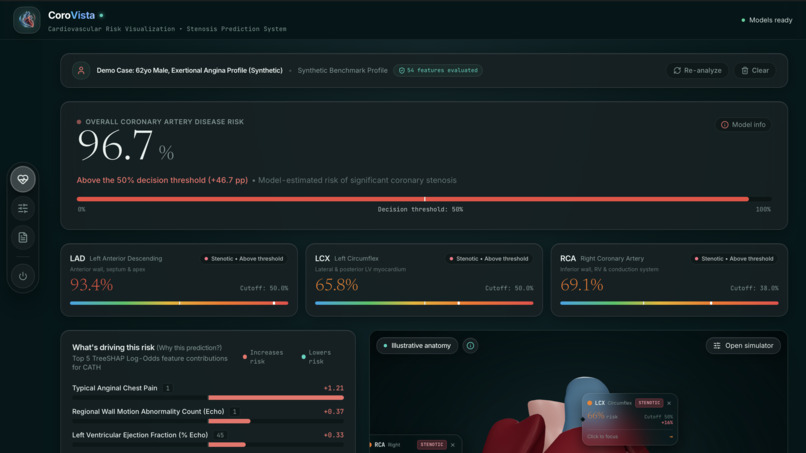Click the Decision threshold 50% label
Image resolution: width=806 pixels, height=453 pixels.
click(x=420, y=209)
